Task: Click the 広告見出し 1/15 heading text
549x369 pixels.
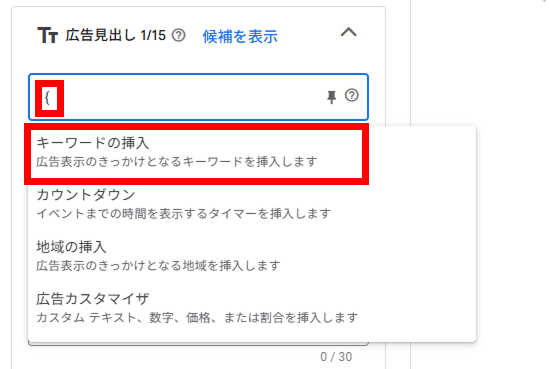Action: coord(116,35)
